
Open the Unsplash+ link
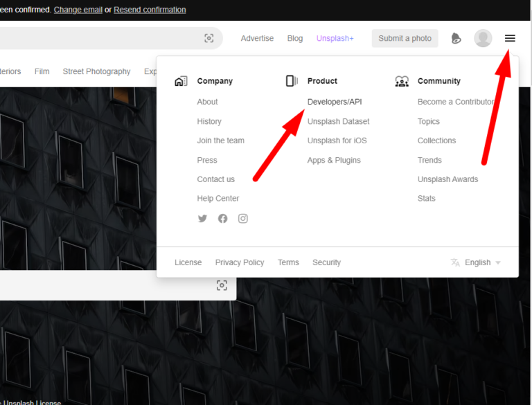(x=335, y=38)
